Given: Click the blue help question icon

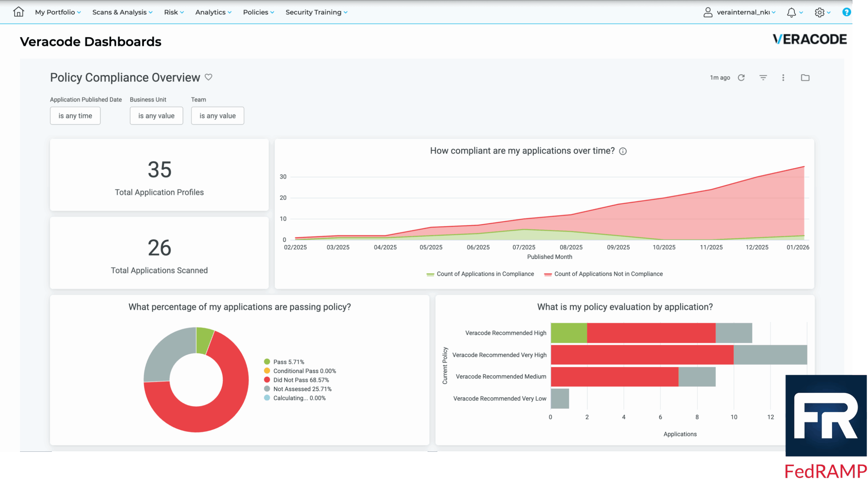Looking at the screenshot, I should pos(846,12).
